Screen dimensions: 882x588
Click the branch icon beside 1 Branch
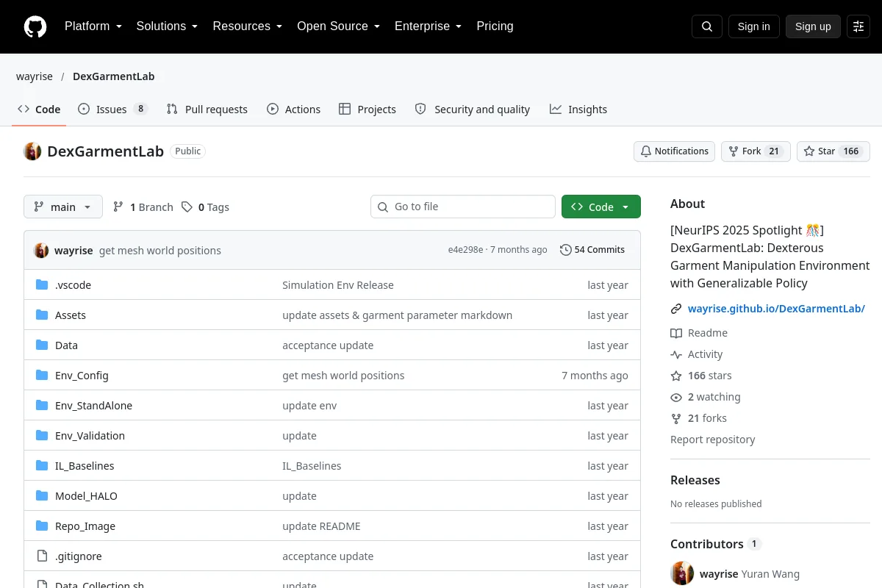coord(118,207)
